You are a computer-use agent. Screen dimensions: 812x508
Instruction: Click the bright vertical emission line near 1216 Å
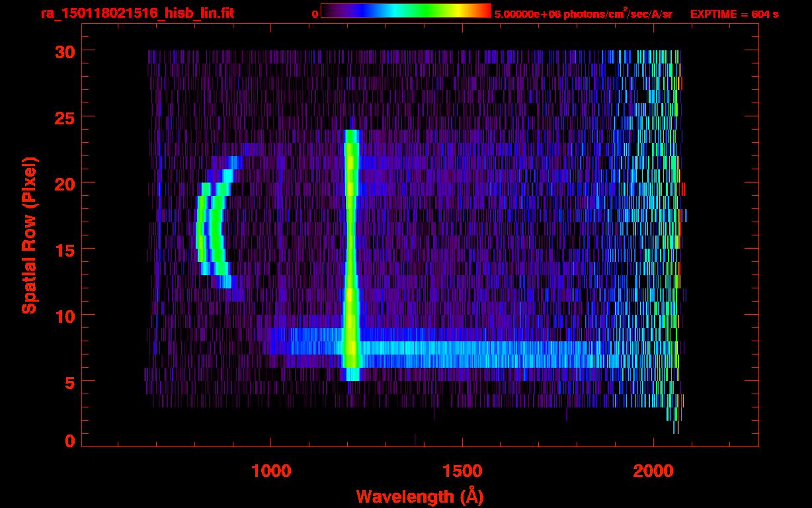click(x=351, y=255)
